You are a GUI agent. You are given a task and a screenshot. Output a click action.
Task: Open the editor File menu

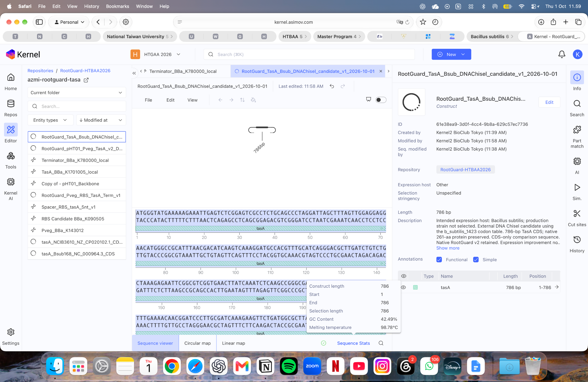tap(148, 100)
